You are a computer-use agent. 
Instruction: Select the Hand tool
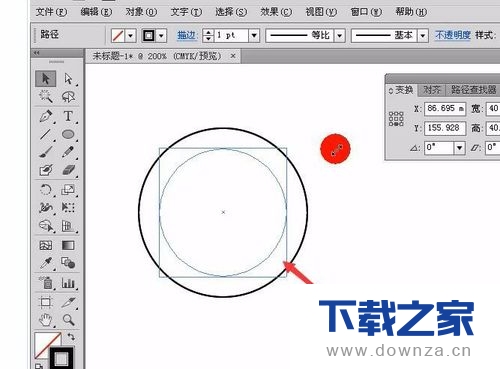46,320
